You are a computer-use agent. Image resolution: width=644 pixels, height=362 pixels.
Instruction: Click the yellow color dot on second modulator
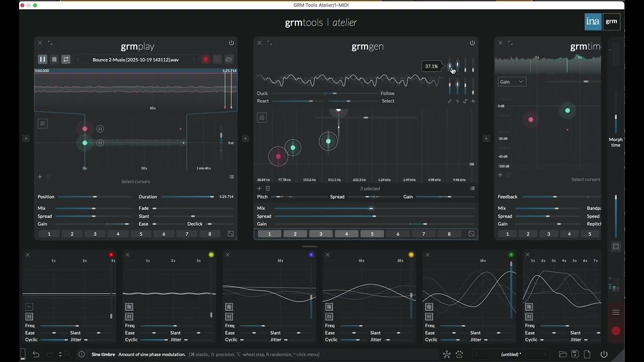point(211,255)
